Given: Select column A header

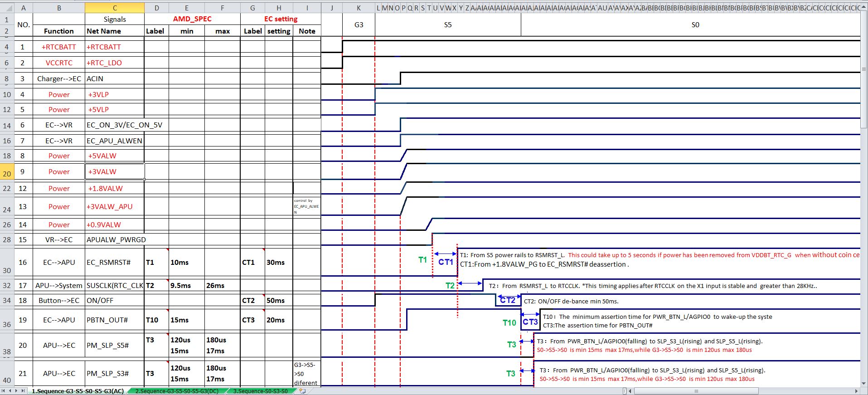Looking at the screenshot, I should [x=24, y=8].
